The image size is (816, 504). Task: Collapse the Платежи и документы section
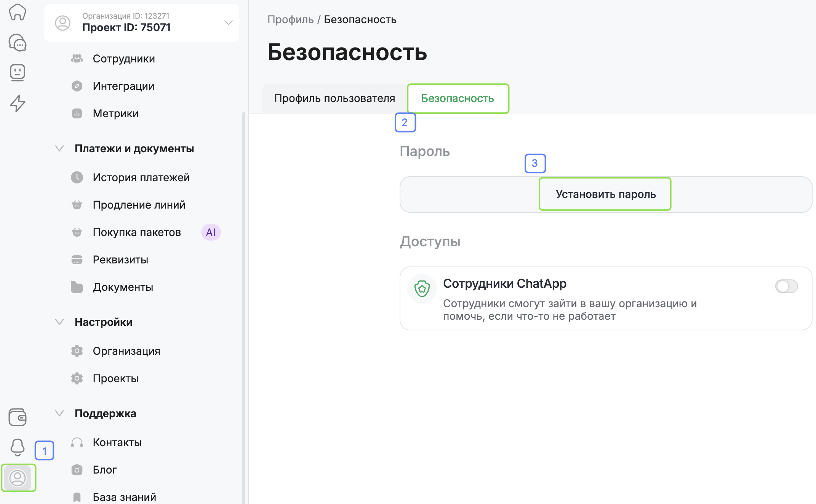(59, 148)
